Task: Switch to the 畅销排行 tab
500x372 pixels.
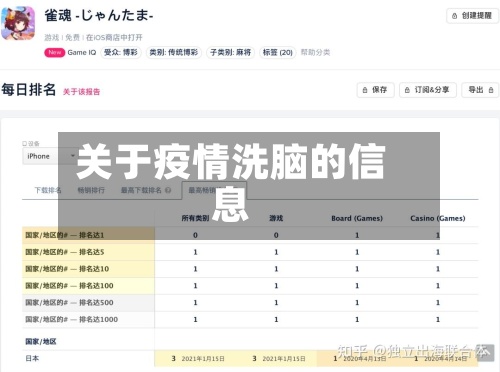Action: pyautogui.click(x=91, y=190)
